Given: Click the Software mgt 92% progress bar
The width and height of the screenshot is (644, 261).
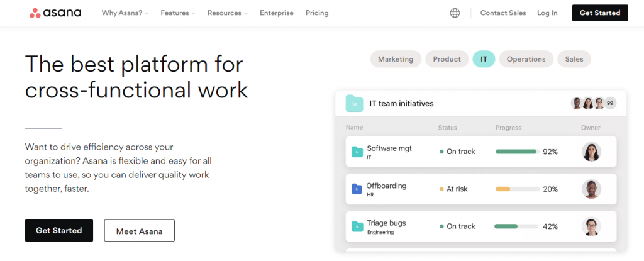Looking at the screenshot, I should click(518, 152).
